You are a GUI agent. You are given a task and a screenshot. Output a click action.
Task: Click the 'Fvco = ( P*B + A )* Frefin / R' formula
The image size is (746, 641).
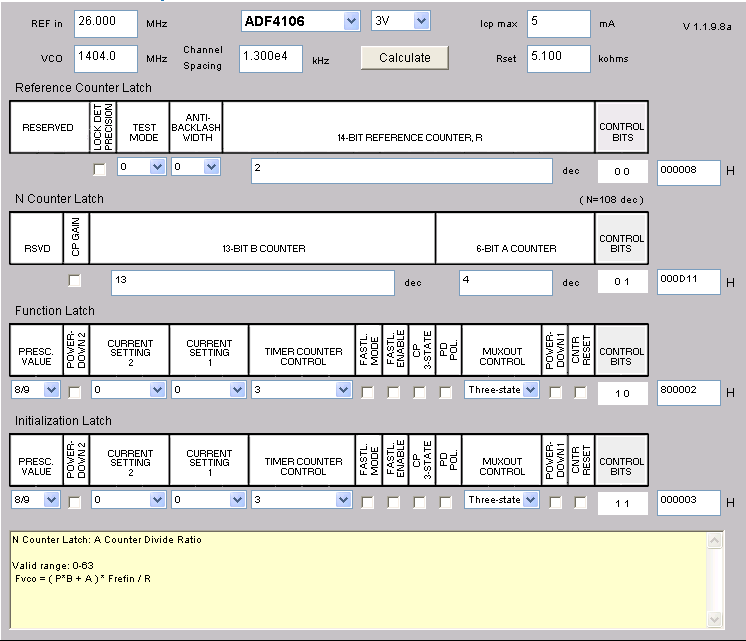[x=83, y=579]
